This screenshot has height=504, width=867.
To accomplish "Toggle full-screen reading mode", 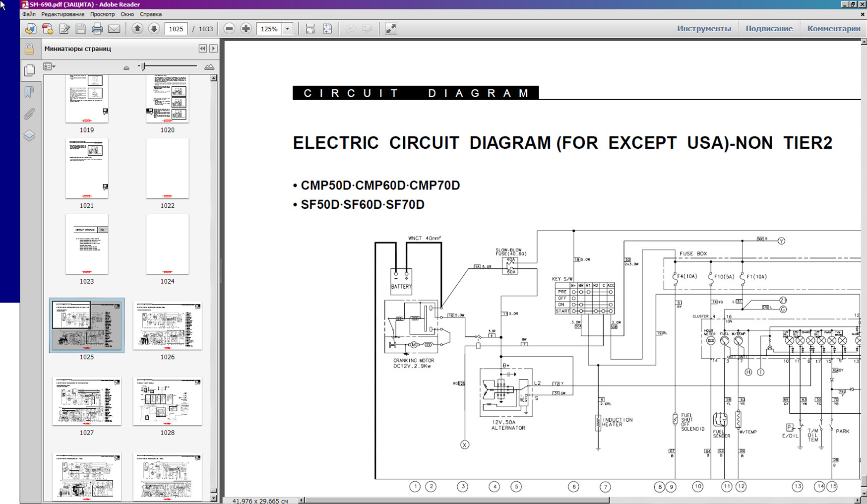I will 391,29.
